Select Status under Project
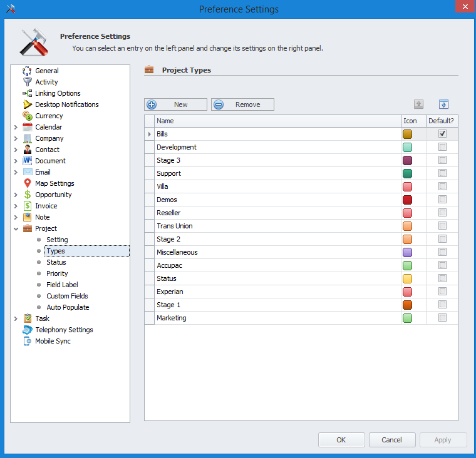476x458 pixels. click(56, 262)
